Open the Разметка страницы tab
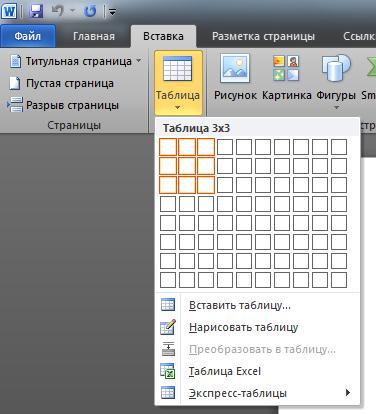Viewport: 376px width, 414px height. click(x=263, y=36)
